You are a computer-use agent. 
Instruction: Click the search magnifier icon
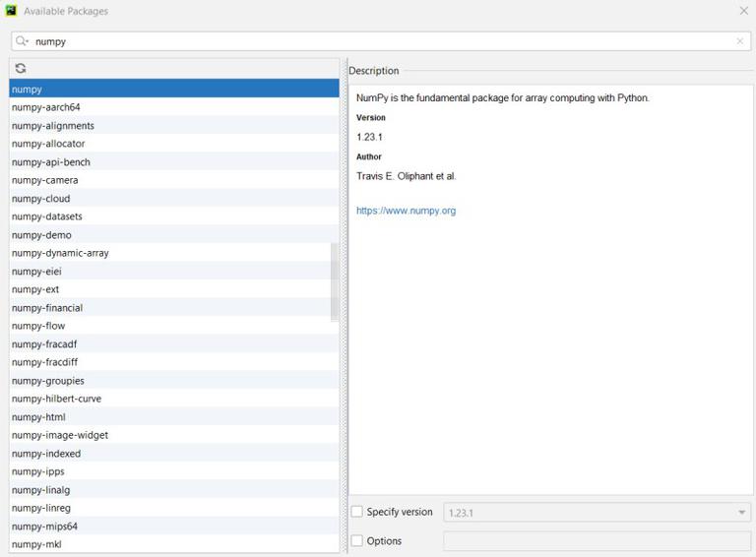22,41
